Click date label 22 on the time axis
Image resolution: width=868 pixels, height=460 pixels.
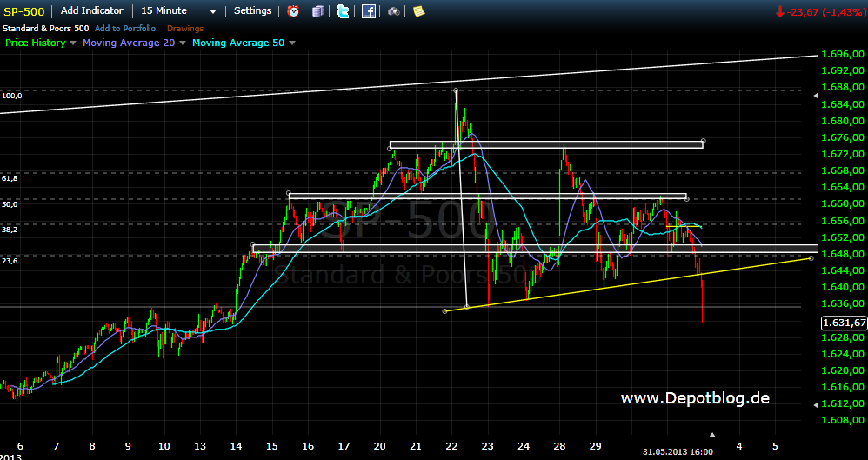(451, 445)
